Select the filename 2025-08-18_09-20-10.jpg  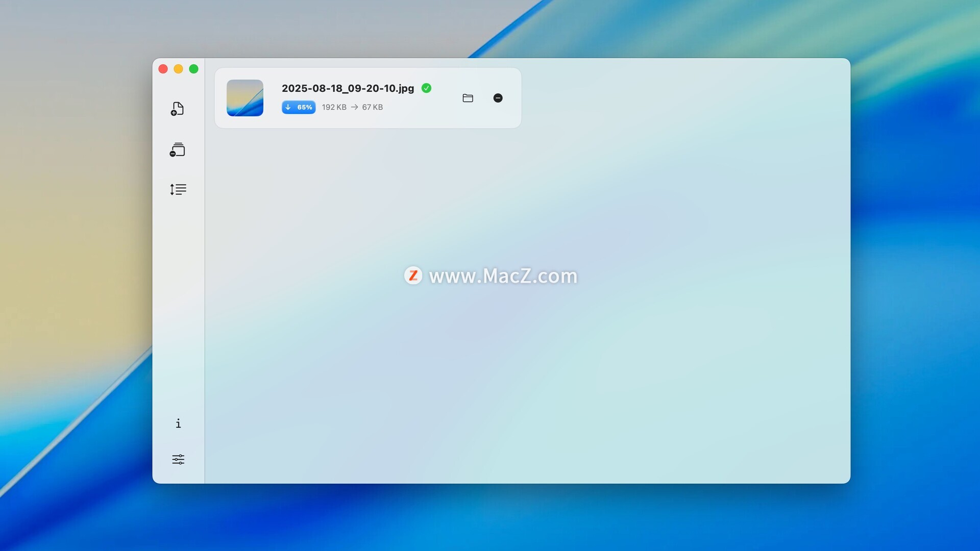[x=348, y=88]
